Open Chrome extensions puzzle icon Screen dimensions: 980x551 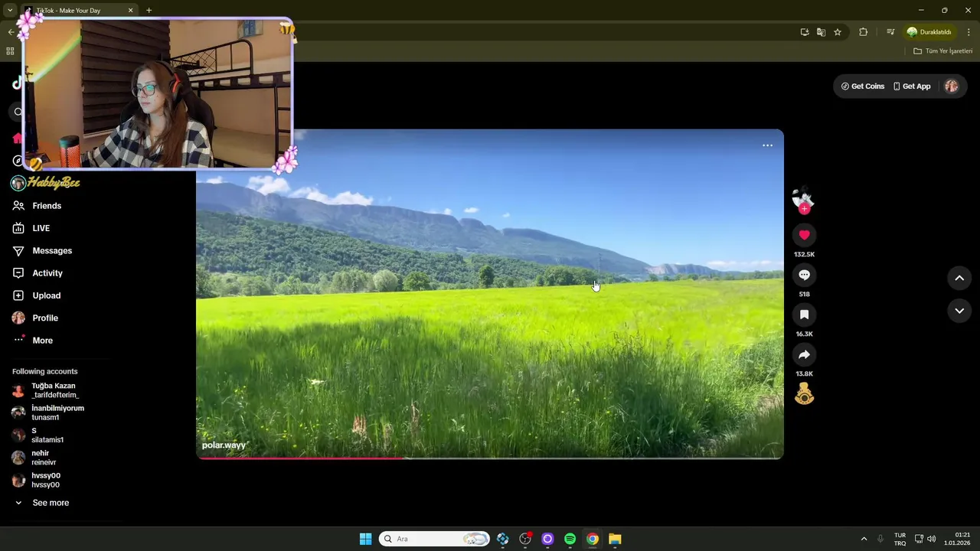click(864, 32)
